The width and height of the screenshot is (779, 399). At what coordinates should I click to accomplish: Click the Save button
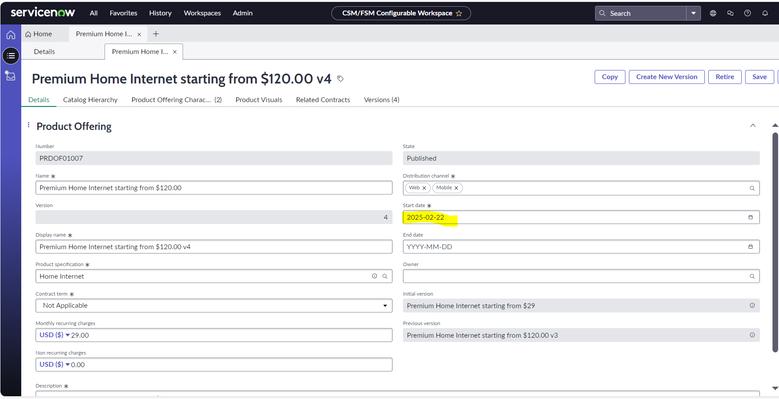[759, 77]
